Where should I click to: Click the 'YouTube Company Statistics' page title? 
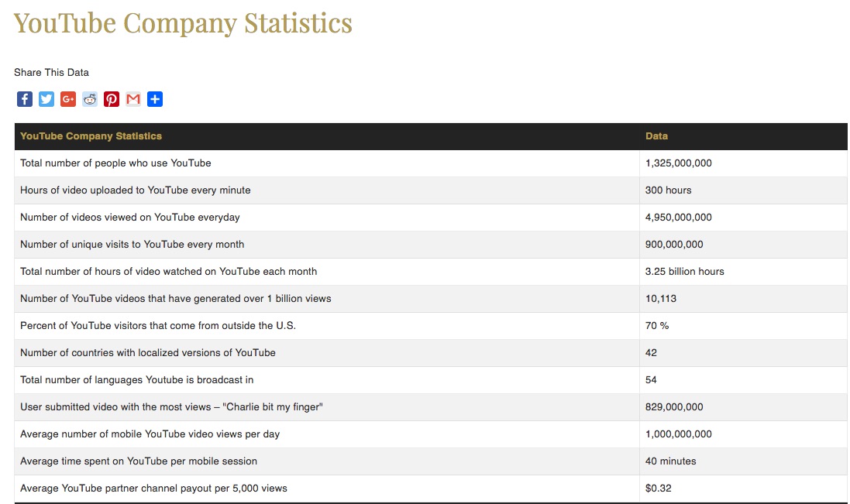pyautogui.click(x=183, y=23)
